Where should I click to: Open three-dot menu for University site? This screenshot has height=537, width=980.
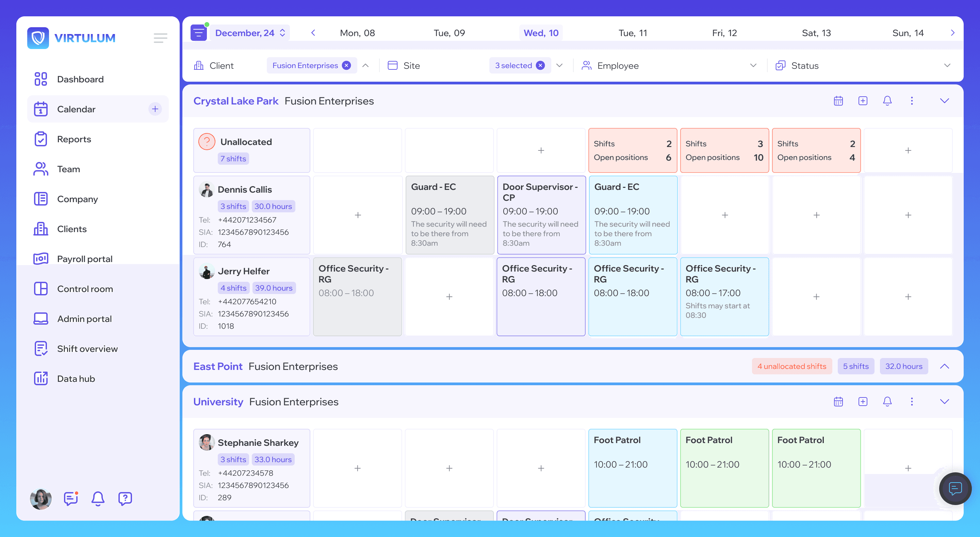(912, 402)
